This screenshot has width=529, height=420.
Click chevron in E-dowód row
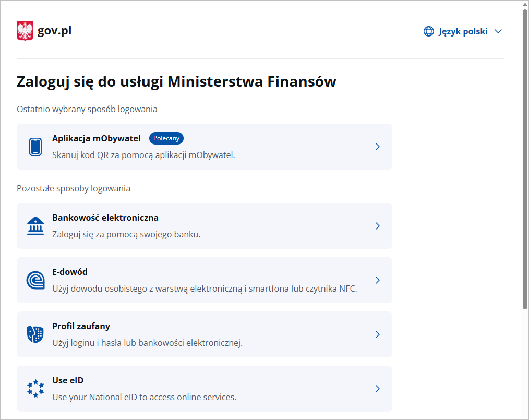[x=378, y=280]
